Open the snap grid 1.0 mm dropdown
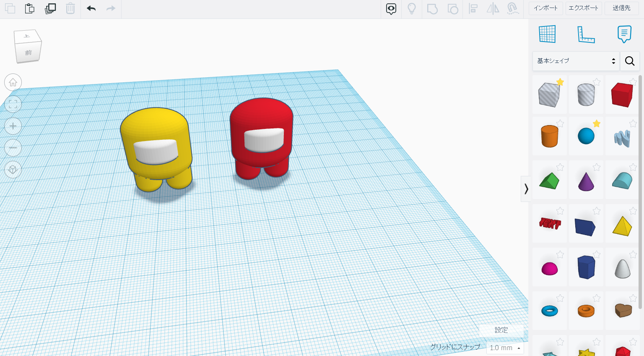Image resolution: width=644 pixels, height=356 pixels. pyautogui.click(x=505, y=348)
